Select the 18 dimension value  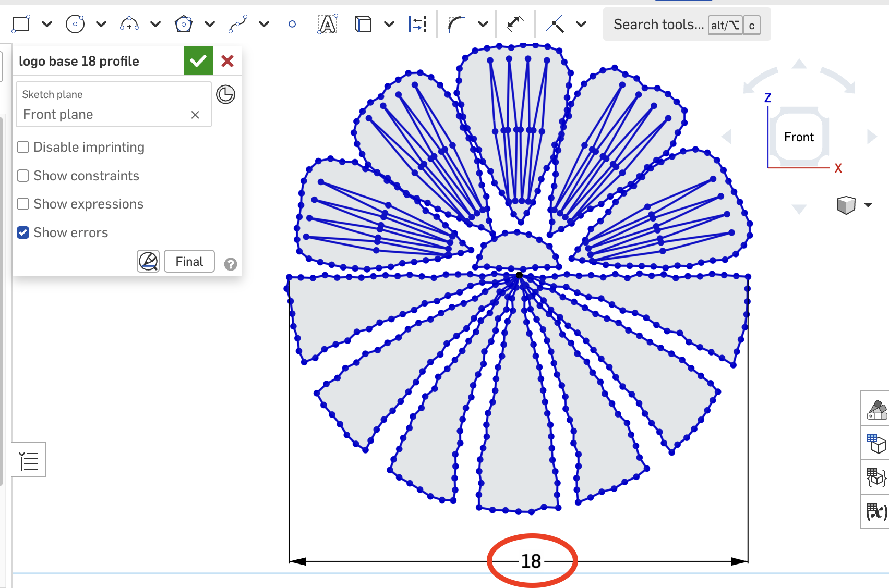pos(531,561)
